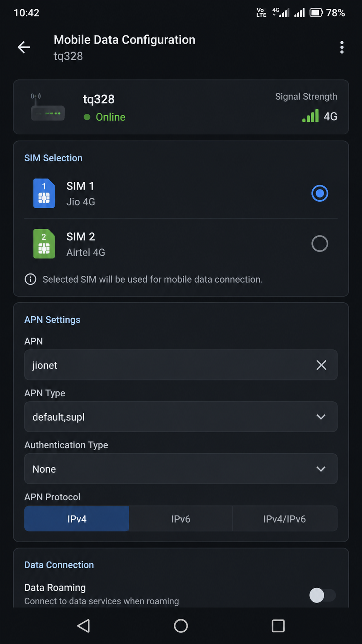Open the Authentication Type dropdown

tap(181, 469)
